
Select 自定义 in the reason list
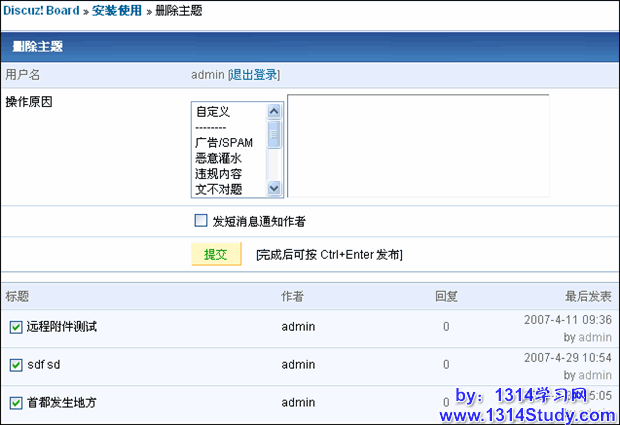coord(213,112)
